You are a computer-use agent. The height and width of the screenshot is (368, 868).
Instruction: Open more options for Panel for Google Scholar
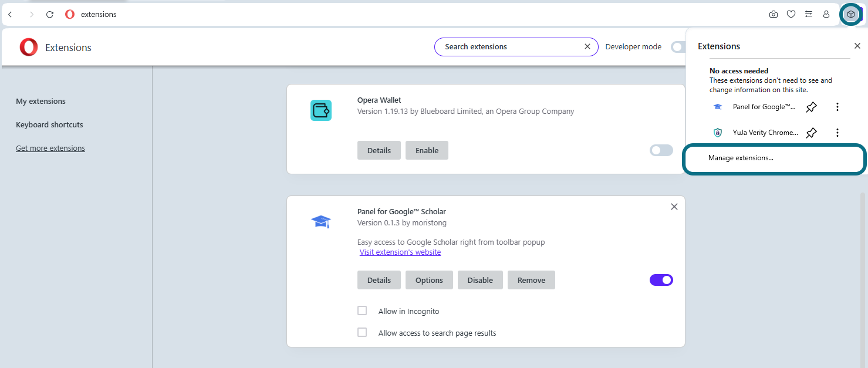click(x=837, y=107)
